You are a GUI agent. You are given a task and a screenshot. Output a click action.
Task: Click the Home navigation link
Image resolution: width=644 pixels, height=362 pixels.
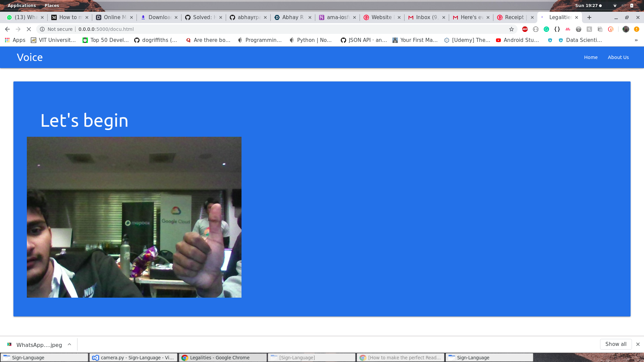[591, 57]
